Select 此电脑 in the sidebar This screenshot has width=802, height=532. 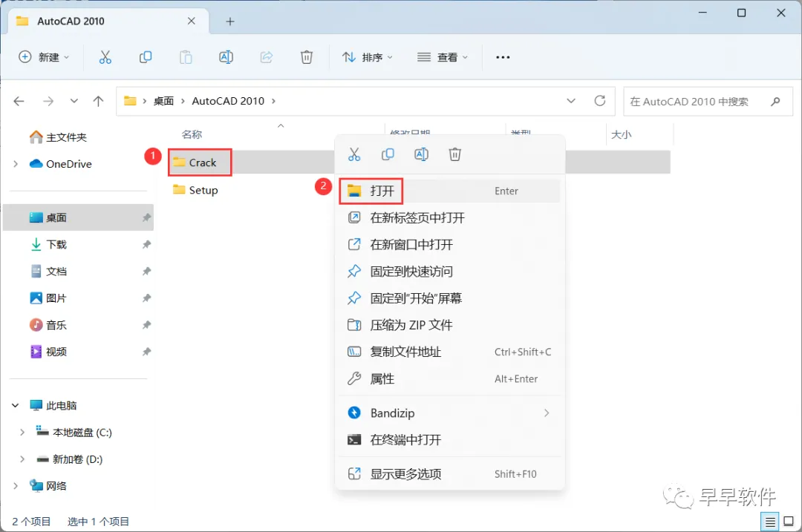coord(53,405)
